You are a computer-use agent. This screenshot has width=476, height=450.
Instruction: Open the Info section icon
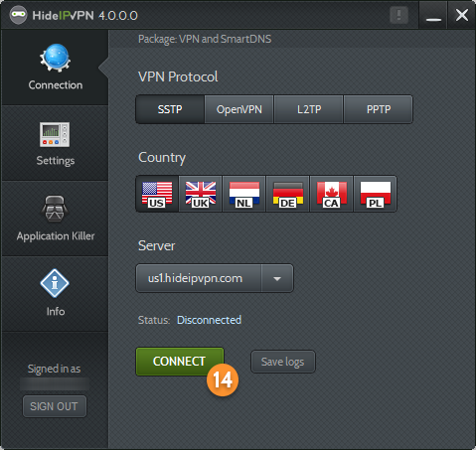pos(55,283)
